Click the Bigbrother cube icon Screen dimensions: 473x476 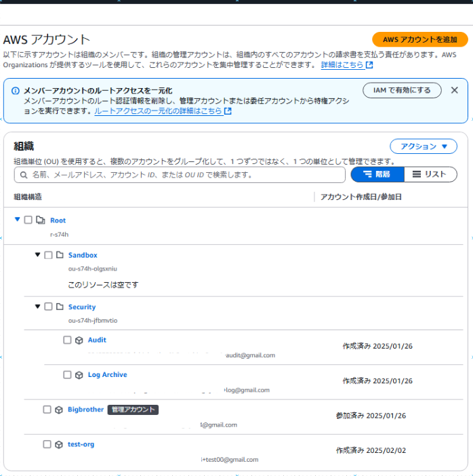point(59,410)
